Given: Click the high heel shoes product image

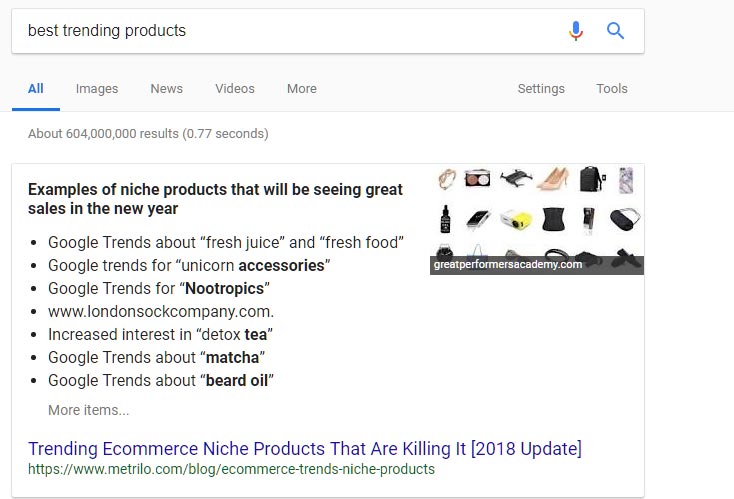Looking at the screenshot, I should pos(552,179).
